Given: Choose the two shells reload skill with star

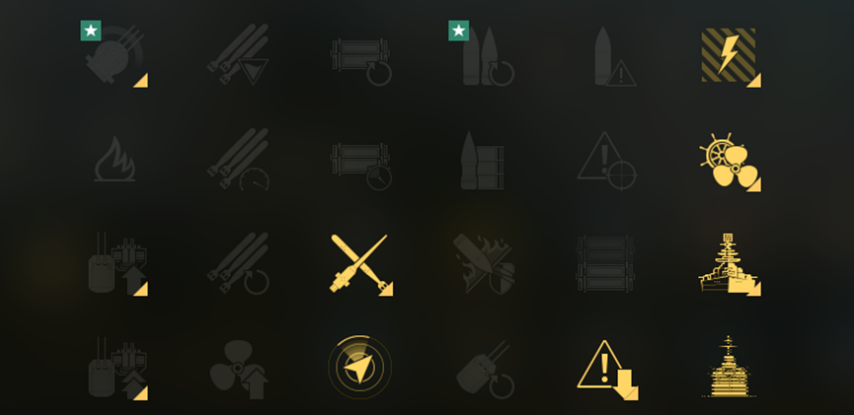Looking at the screenshot, I should point(482,55).
